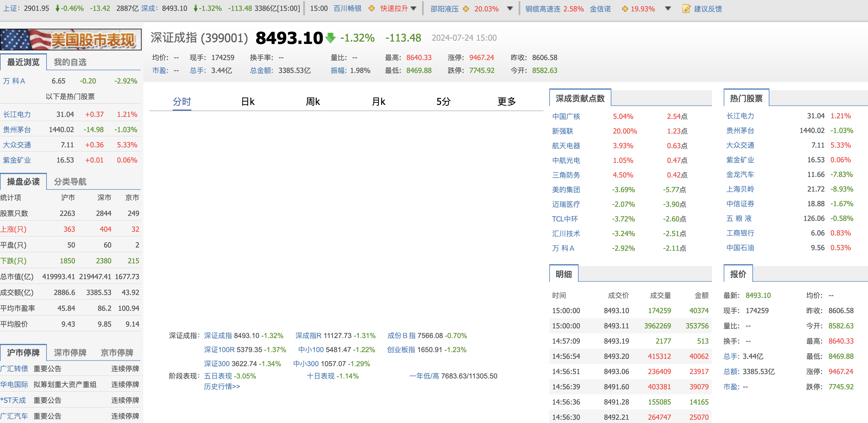Click the 五日表现 link
Image resolution: width=868 pixels, height=423 pixels.
218,376
